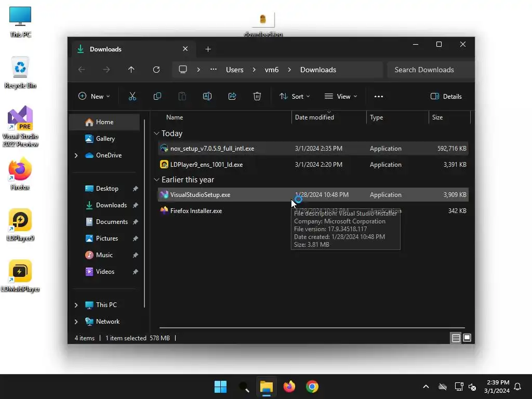This screenshot has height=399, width=532.
Task: Open Windows Start menu
Action: tap(220, 387)
